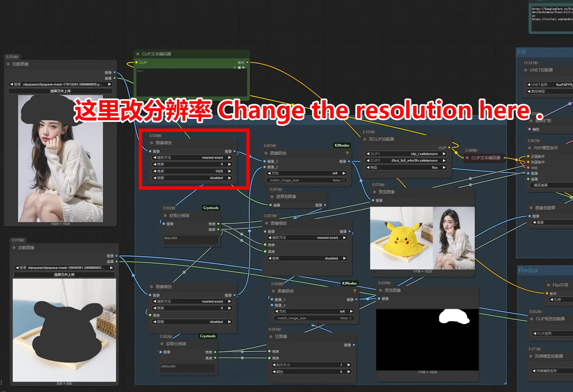Toggle the Flux引导 node collapse dot
This screenshot has width=573, height=392.
[x=548, y=285]
